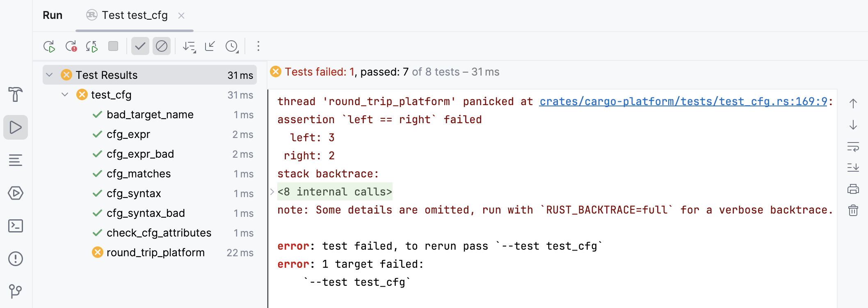Toggle Show Ignored tests filter

[x=161, y=46]
